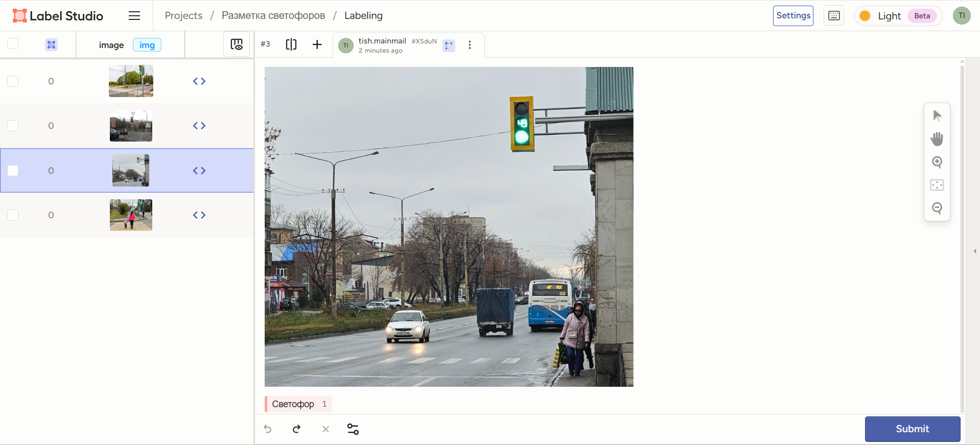The height and width of the screenshot is (445, 980).
Task: Click the redo arrow button
Action: (296, 429)
